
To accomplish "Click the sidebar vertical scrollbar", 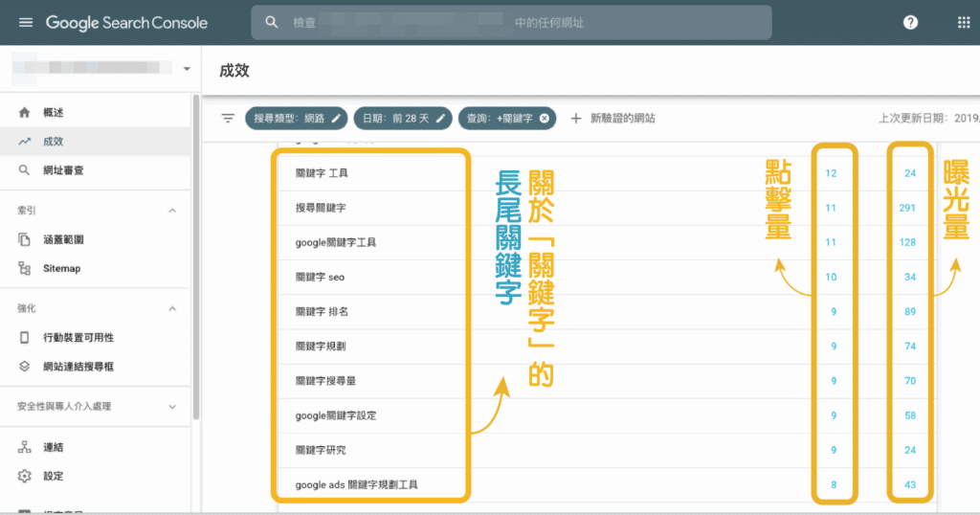I will coord(196,257).
